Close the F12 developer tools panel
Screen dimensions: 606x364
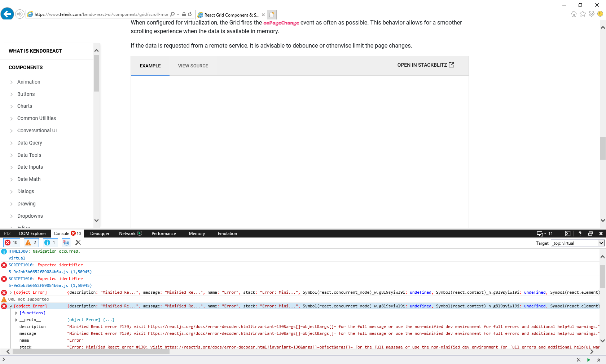click(x=601, y=234)
